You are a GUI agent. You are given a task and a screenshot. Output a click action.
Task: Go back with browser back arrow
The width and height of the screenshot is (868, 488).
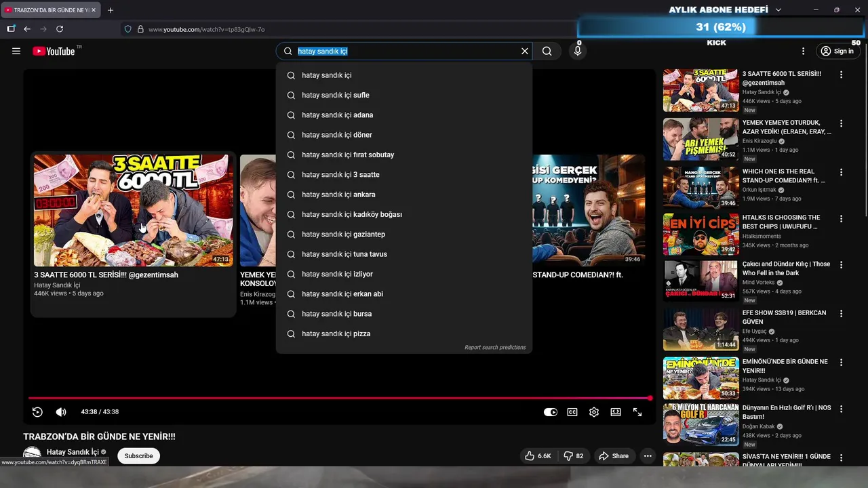pyautogui.click(x=27, y=29)
